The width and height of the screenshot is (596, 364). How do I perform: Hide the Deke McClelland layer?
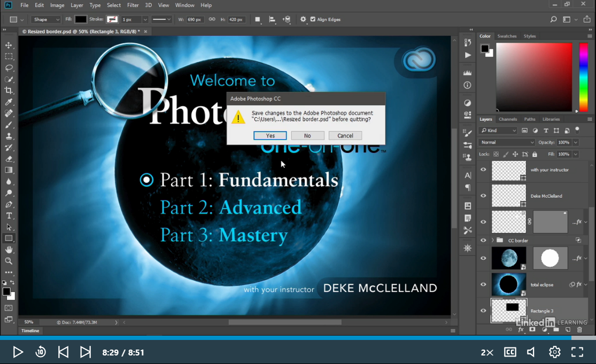coord(483,196)
